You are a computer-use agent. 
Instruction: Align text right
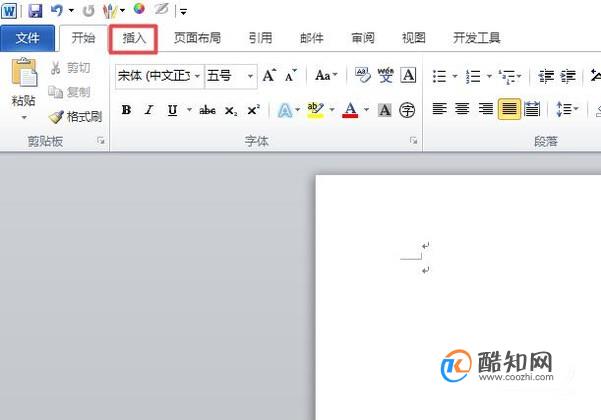tap(486, 109)
